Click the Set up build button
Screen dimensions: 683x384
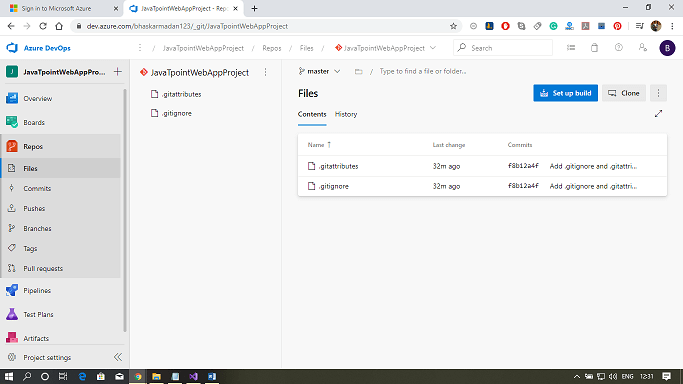(565, 93)
